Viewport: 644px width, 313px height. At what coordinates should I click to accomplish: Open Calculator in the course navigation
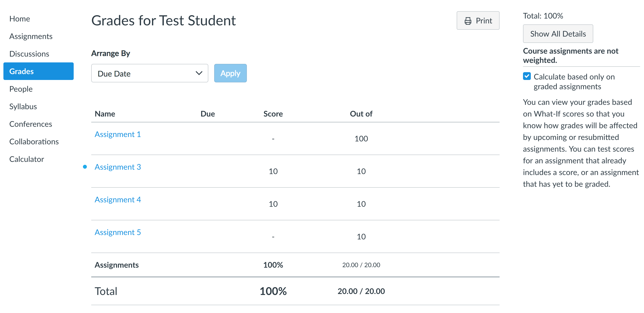pos(27,159)
